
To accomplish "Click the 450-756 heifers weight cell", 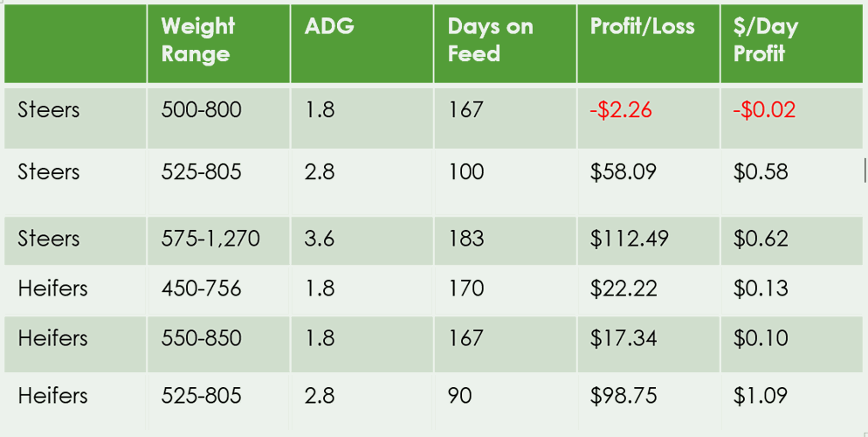I will (x=201, y=288).
